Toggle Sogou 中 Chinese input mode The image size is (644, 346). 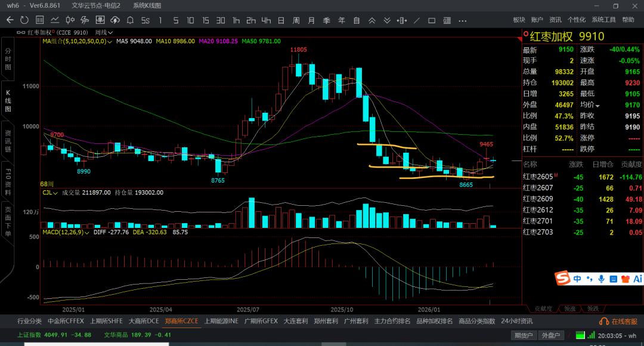pyautogui.click(x=577, y=279)
